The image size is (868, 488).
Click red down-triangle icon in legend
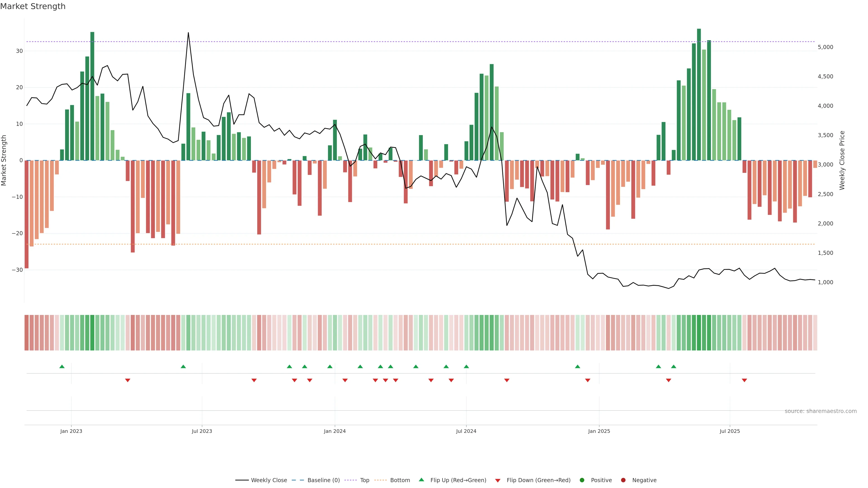click(x=498, y=481)
